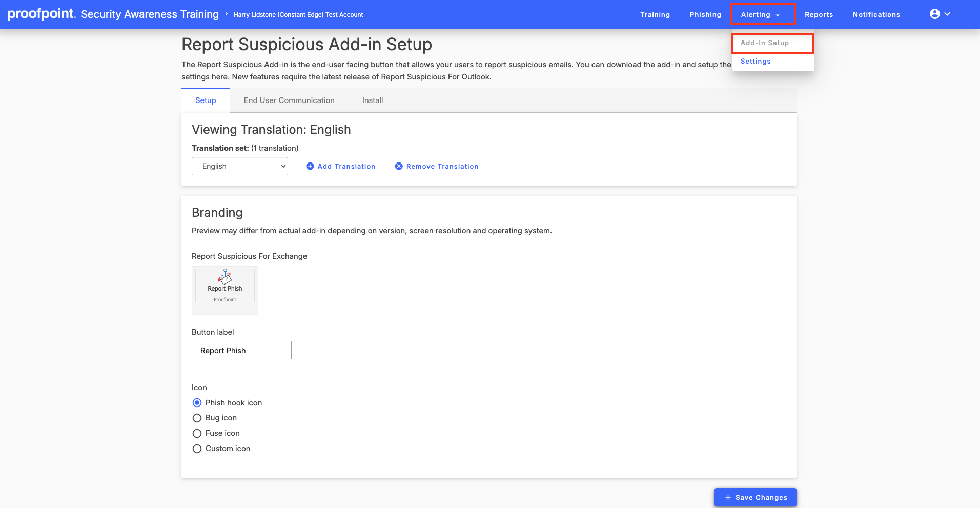Open the English translation dropdown
The height and width of the screenshot is (508, 980).
click(x=240, y=166)
